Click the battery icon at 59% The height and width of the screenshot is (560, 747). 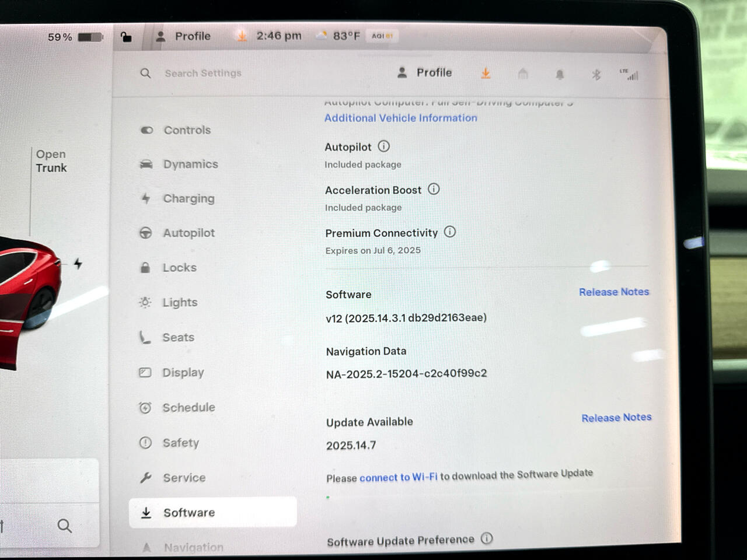pyautogui.click(x=90, y=37)
